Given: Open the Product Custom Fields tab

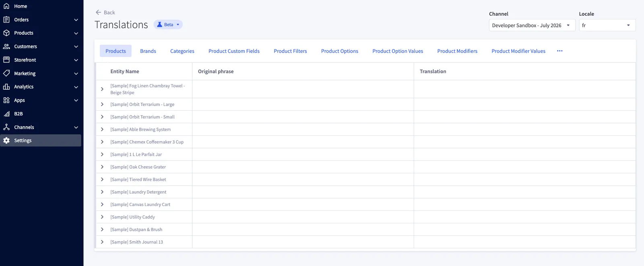Looking at the screenshot, I should 234,51.
